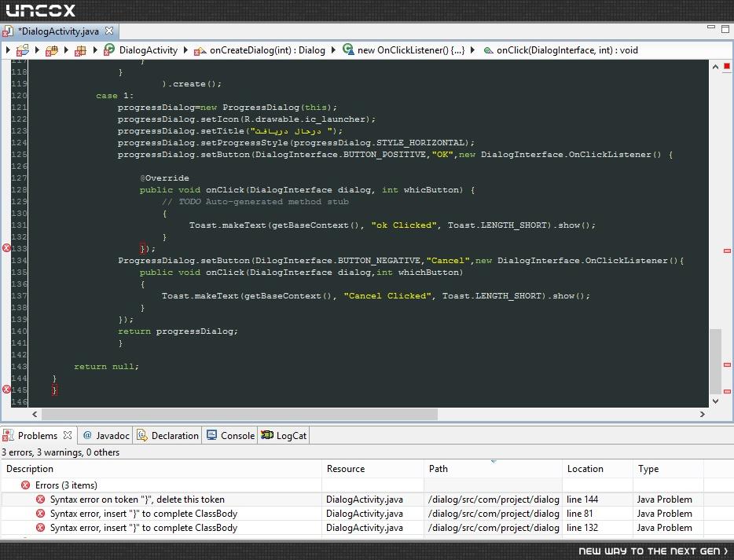The width and height of the screenshot is (734, 560).
Task: Click the editor vertical scroll up arrow
Action: click(715, 67)
